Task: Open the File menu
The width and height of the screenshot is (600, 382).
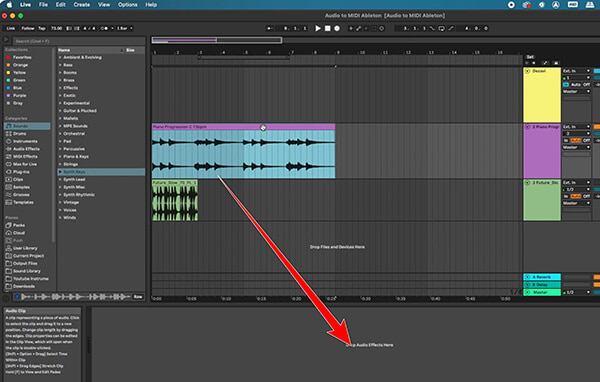Action: [43, 5]
